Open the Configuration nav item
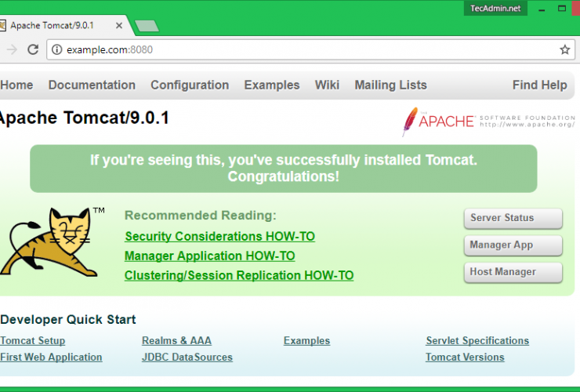580x392 pixels. (190, 85)
